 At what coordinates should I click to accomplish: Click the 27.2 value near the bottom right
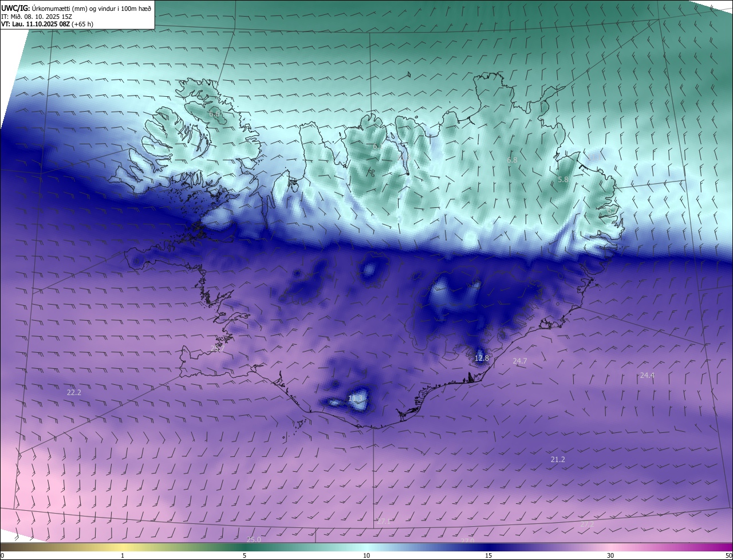coord(587,524)
